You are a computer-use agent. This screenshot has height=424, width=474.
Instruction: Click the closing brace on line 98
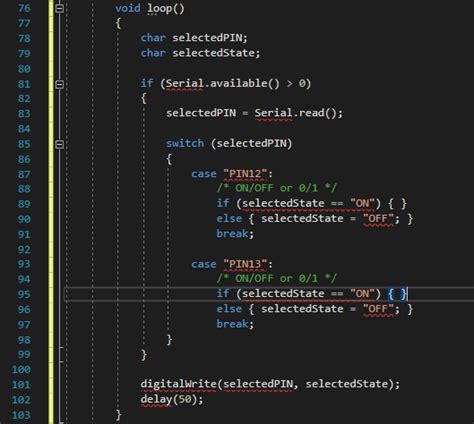pyautogui.click(x=169, y=340)
